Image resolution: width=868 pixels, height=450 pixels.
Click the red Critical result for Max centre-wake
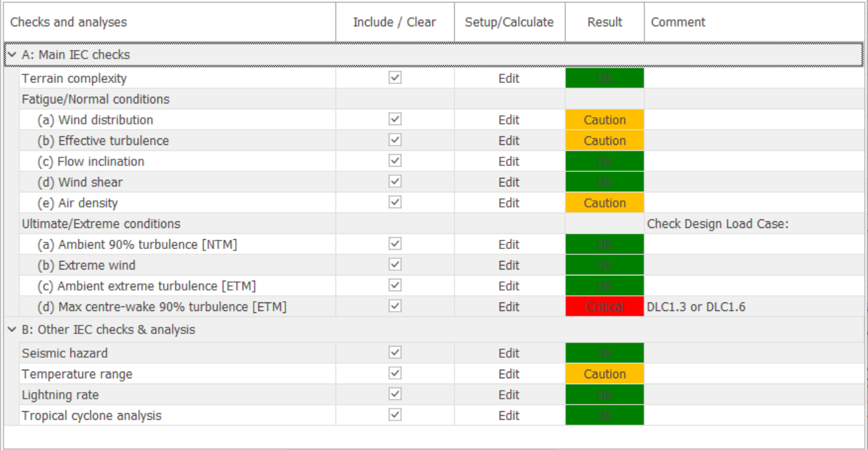pyautogui.click(x=604, y=306)
